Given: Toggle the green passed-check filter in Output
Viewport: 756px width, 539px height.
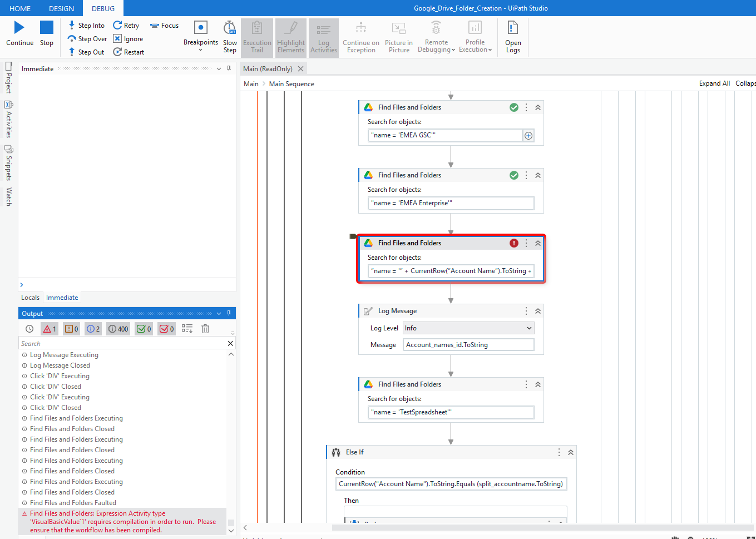Looking at the screenshot, I should click(x=144, y=329).
